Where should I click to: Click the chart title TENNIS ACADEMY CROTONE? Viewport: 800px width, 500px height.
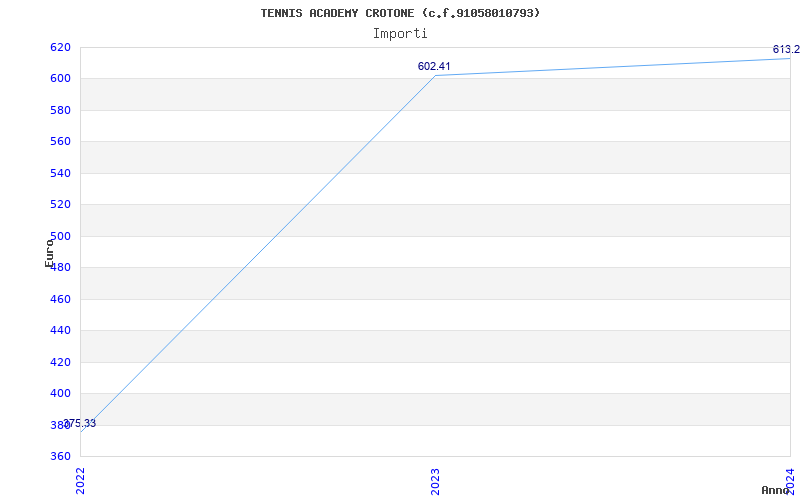(x=400, y=13)
